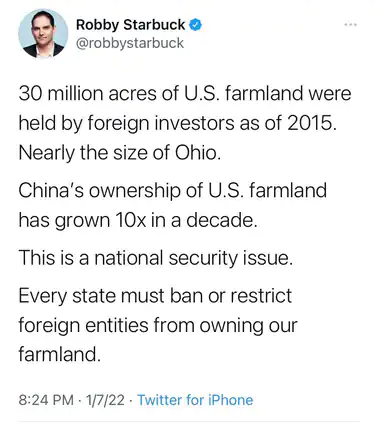Click the final word 'farmland.' of tweet

tap(59, 354)
